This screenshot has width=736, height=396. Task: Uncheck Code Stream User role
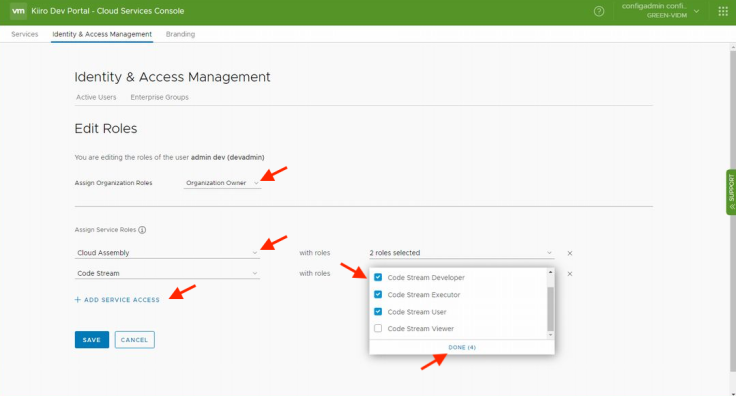pos(378,312)
